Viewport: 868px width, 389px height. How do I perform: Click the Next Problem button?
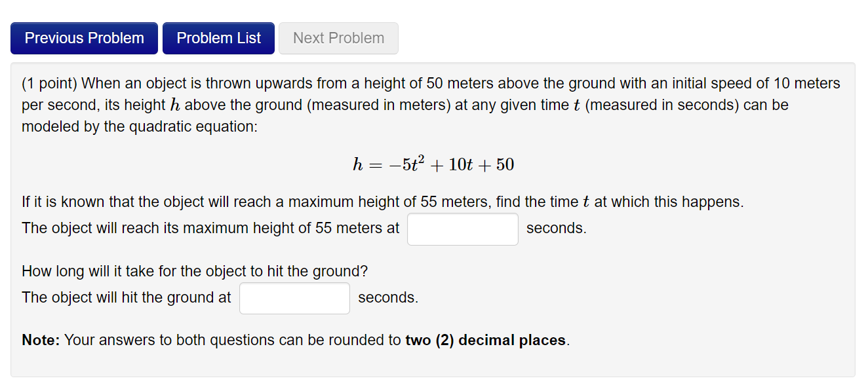tap(338, 38)
